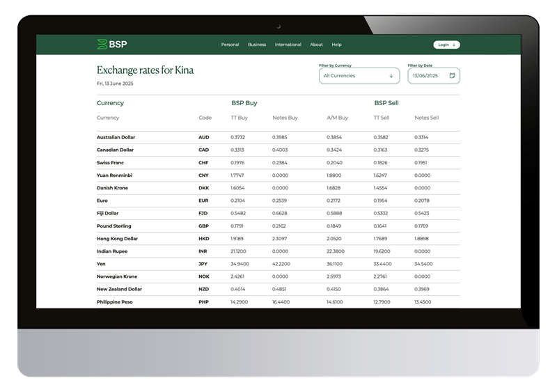Open the Business menu
557x392 pixels.
257,45
